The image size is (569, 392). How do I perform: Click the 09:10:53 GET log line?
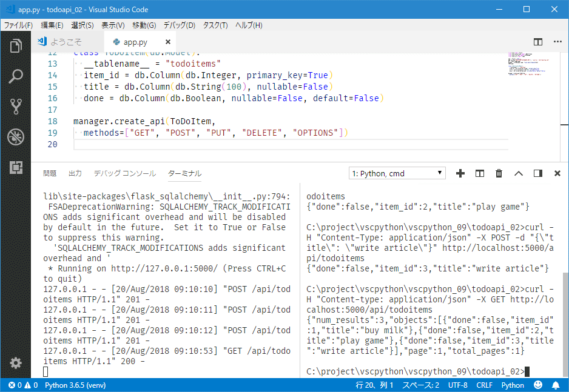click(167, 356)
